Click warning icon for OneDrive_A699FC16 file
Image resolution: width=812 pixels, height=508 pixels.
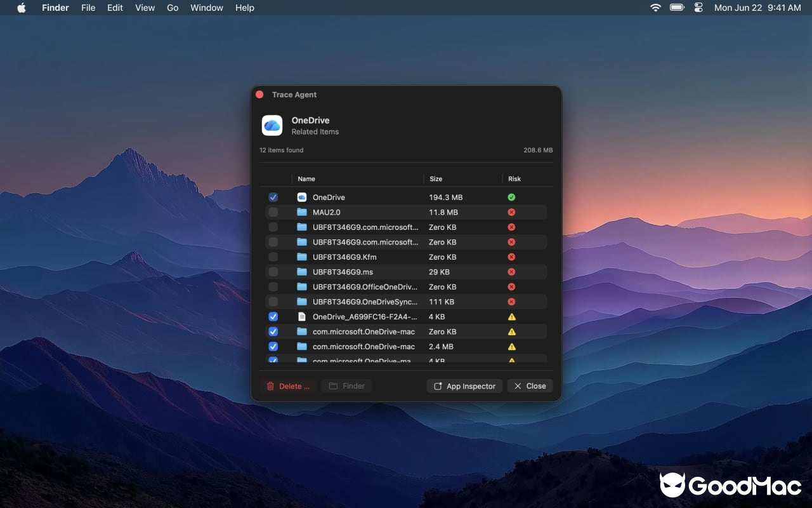click(511, 317)
